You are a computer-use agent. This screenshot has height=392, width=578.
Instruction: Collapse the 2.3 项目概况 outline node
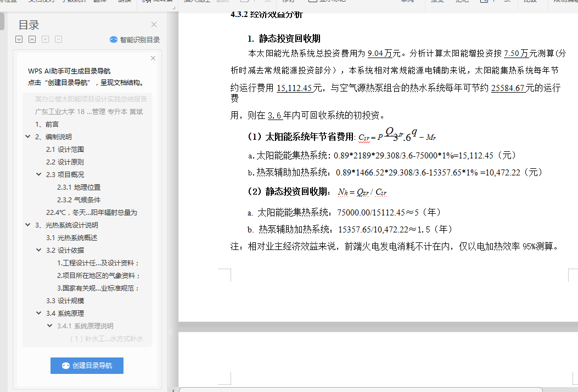coord(39,174)
